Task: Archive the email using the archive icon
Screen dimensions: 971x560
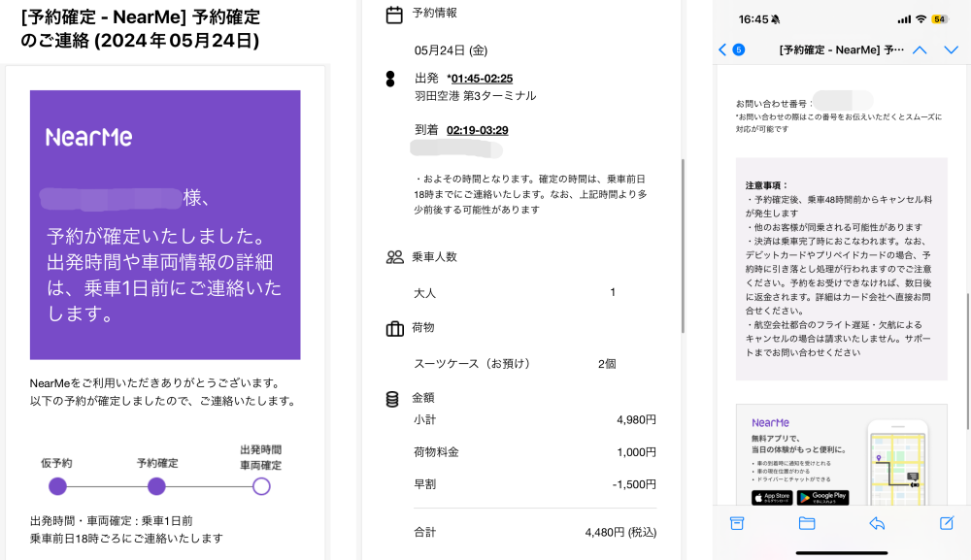Action: (x=738, y=523)
